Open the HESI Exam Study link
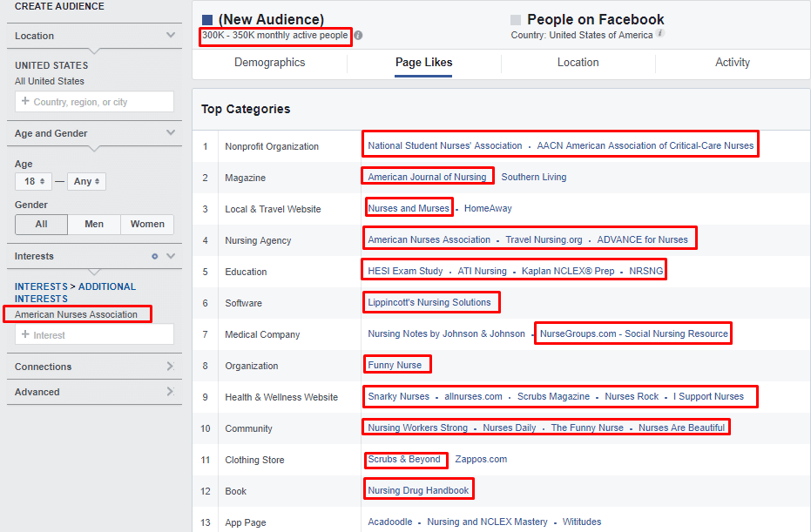The height and width of the screenshot is (532, 811). pos(405,271)
